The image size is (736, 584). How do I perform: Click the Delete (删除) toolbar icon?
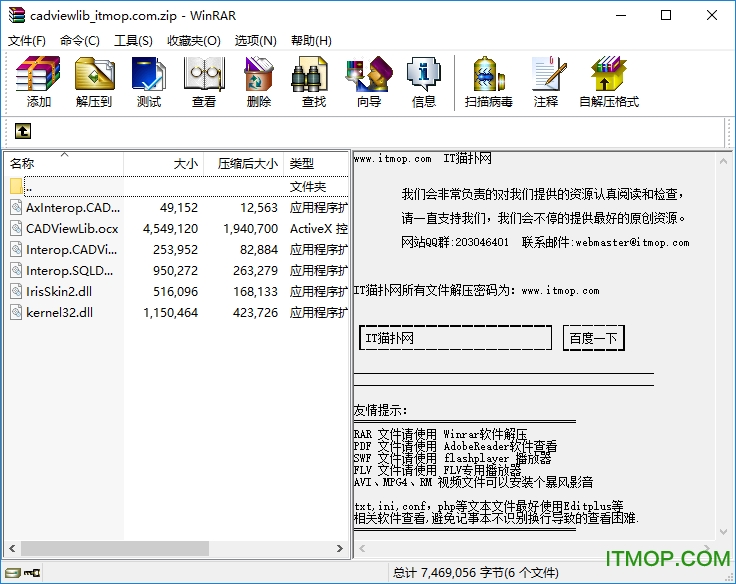(259, 74)
